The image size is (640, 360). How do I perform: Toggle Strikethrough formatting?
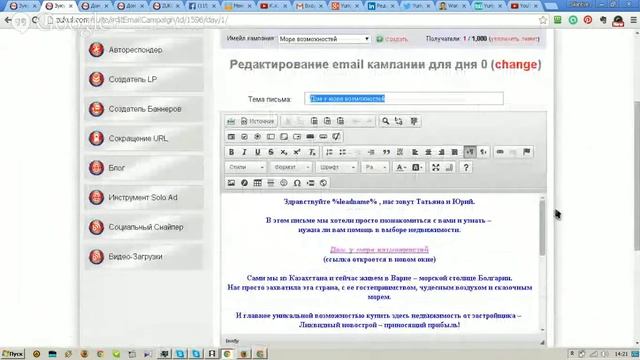click(x=270, y=152)
